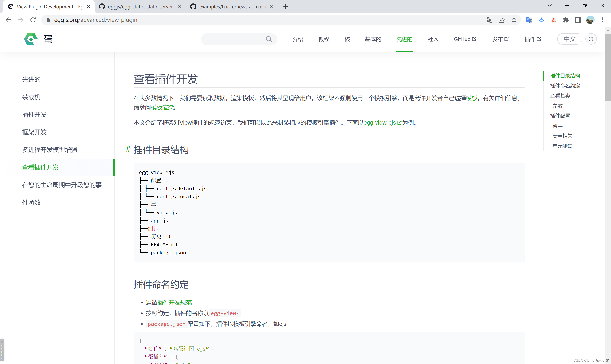Viewport: 611px width, 364px height.
Task: Click the 模板 link in intro paragraph
Action: pyautogui.click(x=471, y=98)
